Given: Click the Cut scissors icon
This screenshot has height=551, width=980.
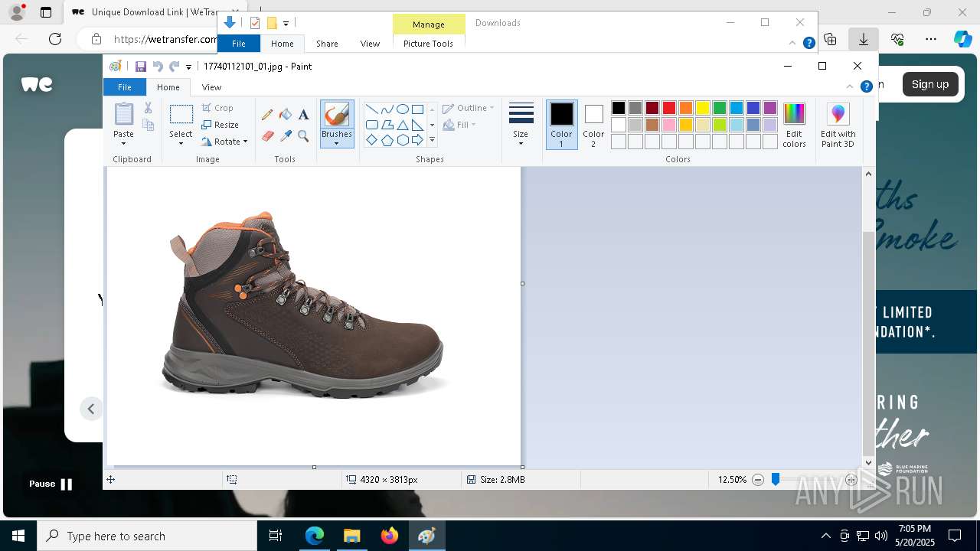Looking at the screenshot, I should click(x=149, y=108).
